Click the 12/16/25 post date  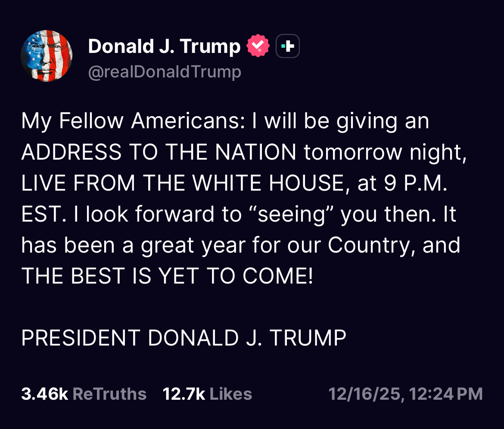click(x=366, y=394)
